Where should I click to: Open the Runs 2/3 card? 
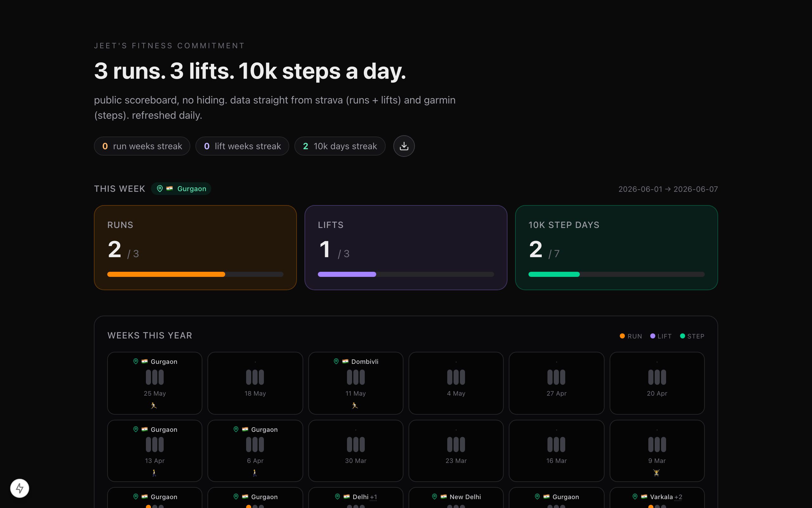tap(195, 248)
